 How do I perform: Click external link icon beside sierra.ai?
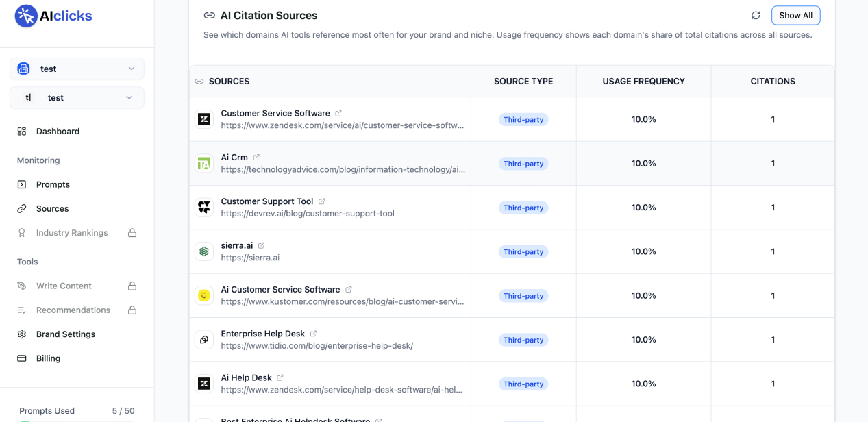click(x=261, y=246)
